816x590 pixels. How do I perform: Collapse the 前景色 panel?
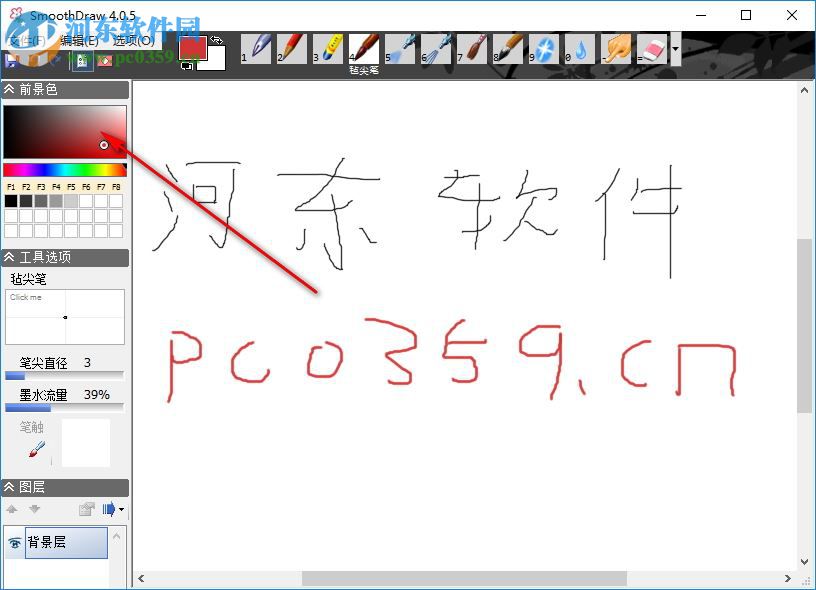(10, 90)
